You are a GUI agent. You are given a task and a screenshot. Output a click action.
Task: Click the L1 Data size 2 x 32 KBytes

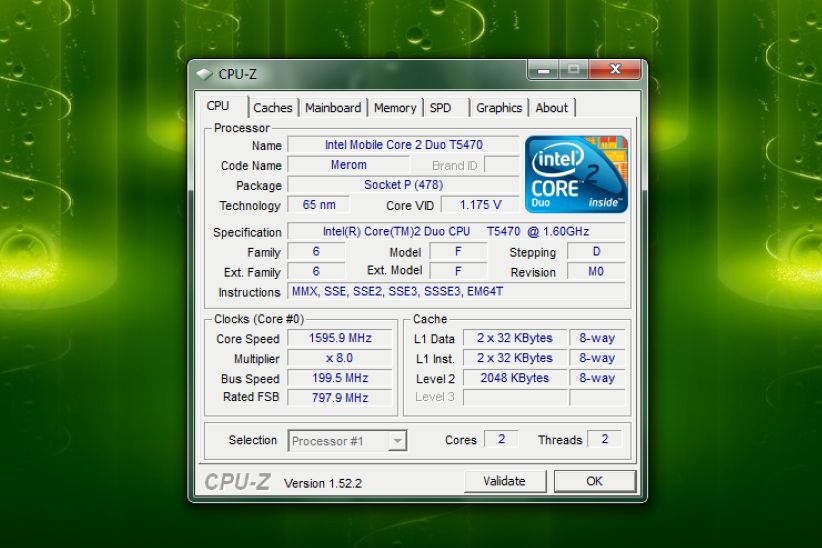515,338
